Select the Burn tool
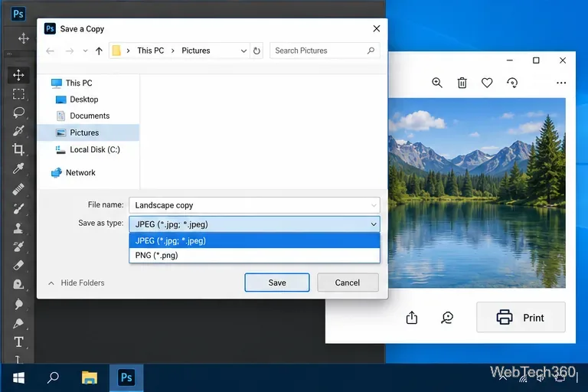The height and width of the screenshot is (392, 588). (18, 304)
